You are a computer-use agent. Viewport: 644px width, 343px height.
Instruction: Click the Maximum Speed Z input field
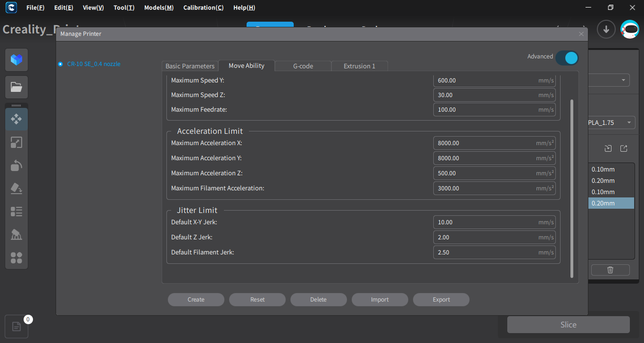point(495,95)
